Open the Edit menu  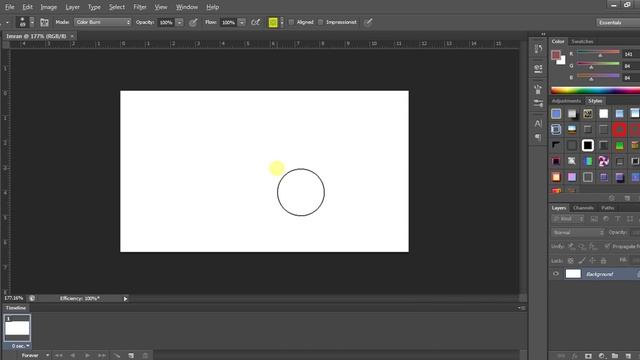pyautogui.click(x=27, y=7)
